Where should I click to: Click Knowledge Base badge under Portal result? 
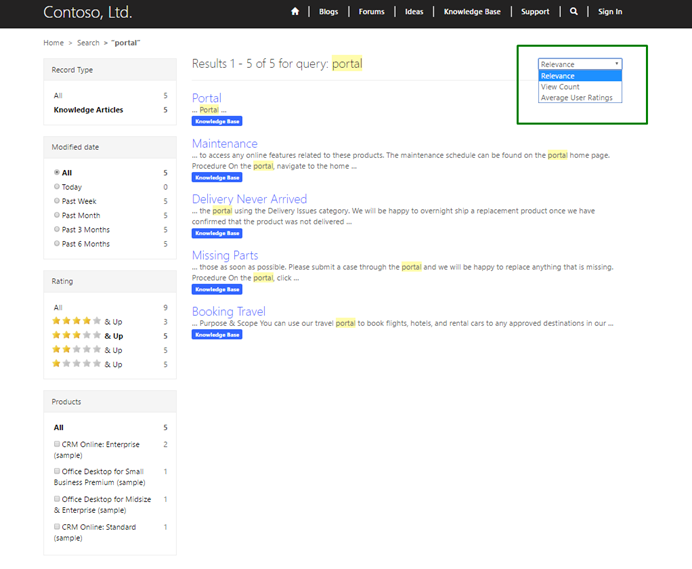(x=217, y=121)
